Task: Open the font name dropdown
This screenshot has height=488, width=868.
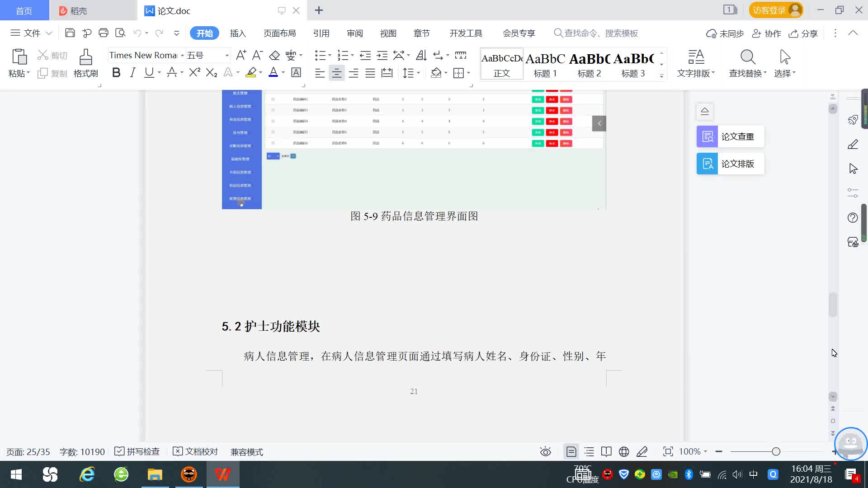Action: pyautogui.click(x=182, y=55)
